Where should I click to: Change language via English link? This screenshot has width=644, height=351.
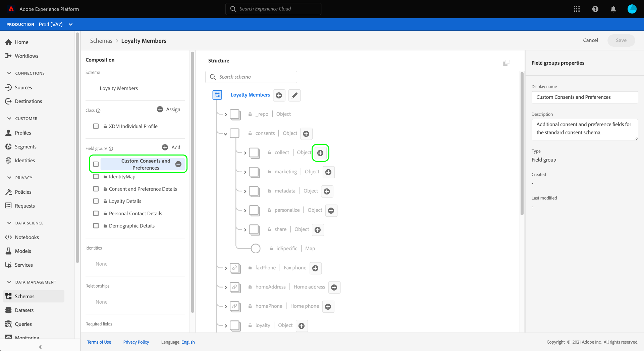188,342
